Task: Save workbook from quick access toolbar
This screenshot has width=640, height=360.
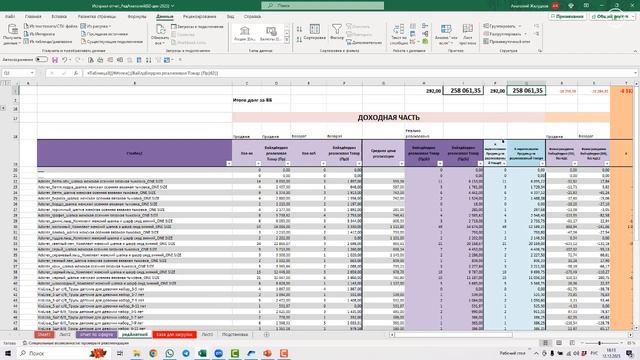Action: (x=55, y=60)
